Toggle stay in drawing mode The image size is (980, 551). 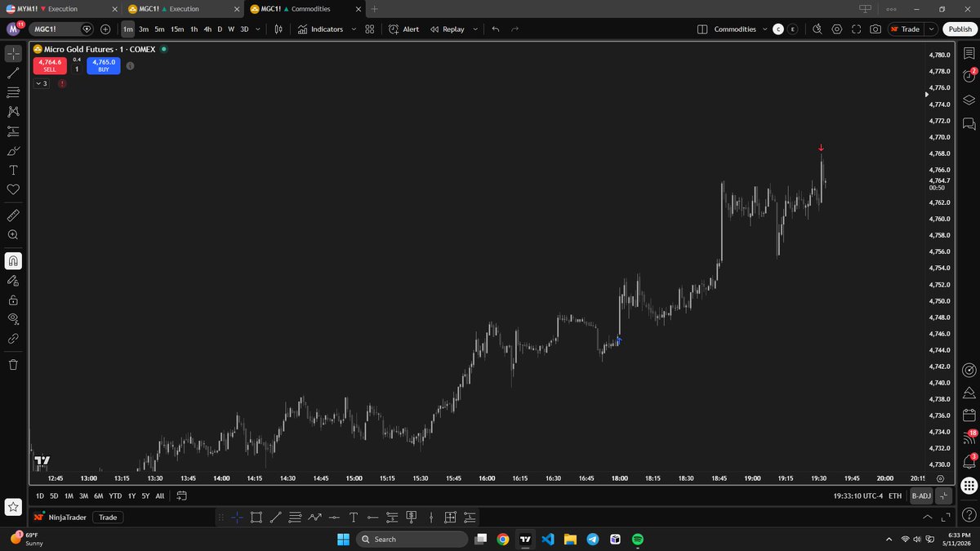point(13,280)
